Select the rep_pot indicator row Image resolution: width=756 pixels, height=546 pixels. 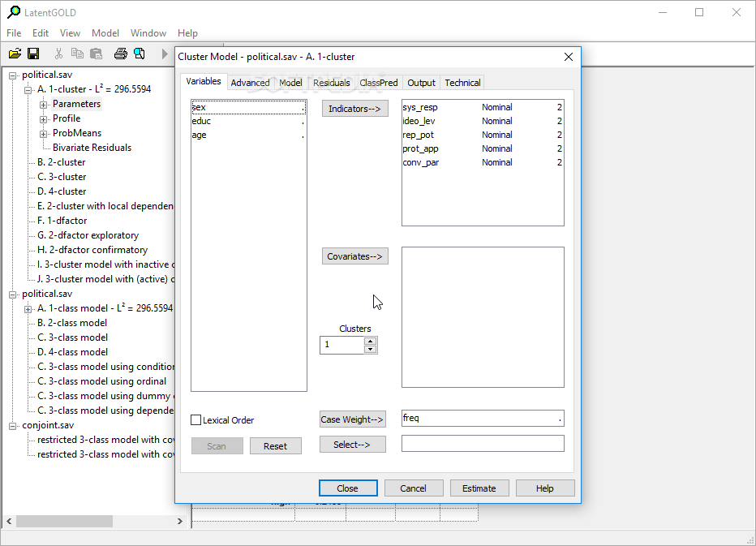[483, 135]
